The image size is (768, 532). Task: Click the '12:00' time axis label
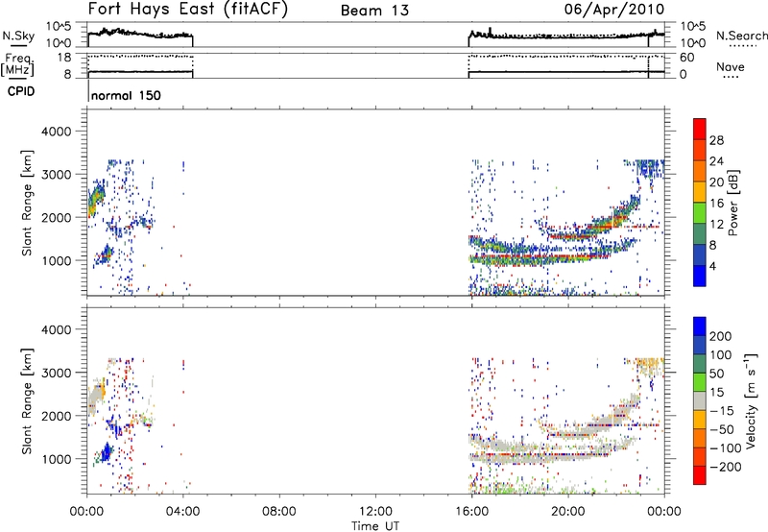pos(375,512)
